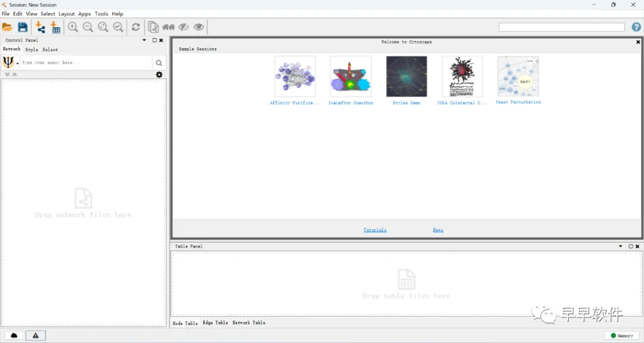644x343 pixels.
Task: Open Control Panel network options gear
Action: pyautogui.click(x=159, y=75)
